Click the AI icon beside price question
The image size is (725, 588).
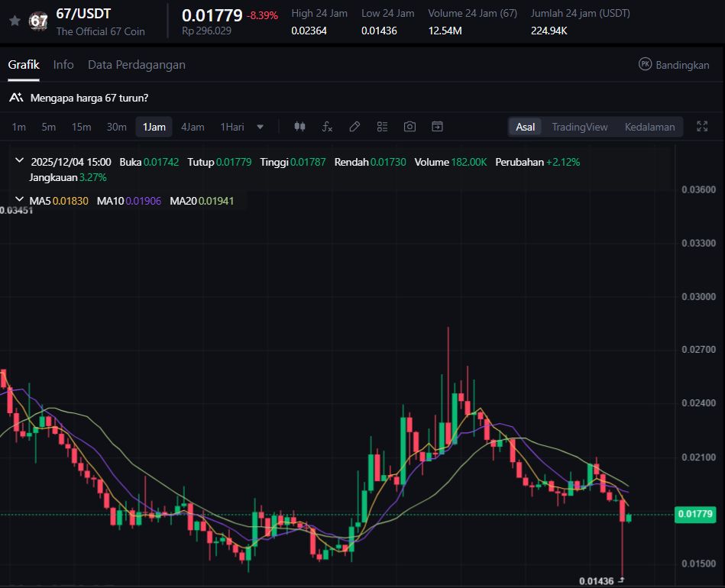(x=15, y=98)
